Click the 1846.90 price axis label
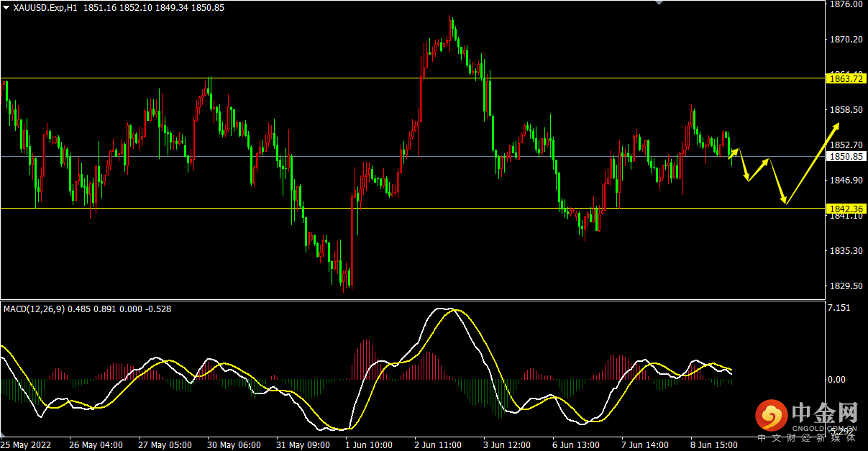 pos(847,181)
